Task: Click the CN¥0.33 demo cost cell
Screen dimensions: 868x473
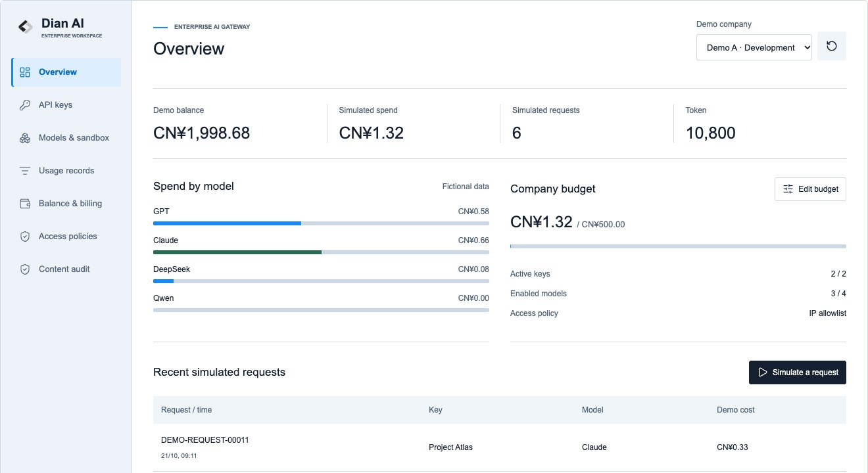Action: pyautogui.click(x=733, y=447)
